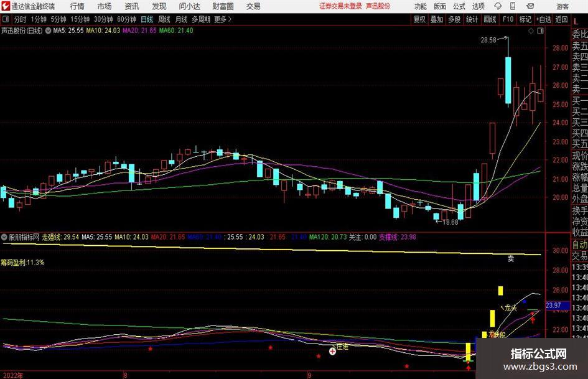The width and height of the screenshot is (588, 379).
Task: Open the 发现 menu
Action: click(159, 6)
